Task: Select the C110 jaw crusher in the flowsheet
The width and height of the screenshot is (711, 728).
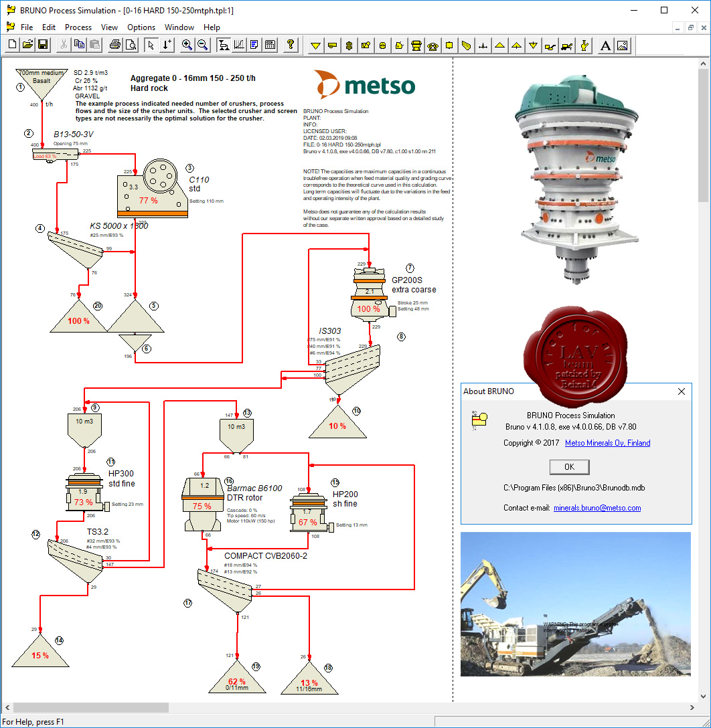Action: click(153, 189)
